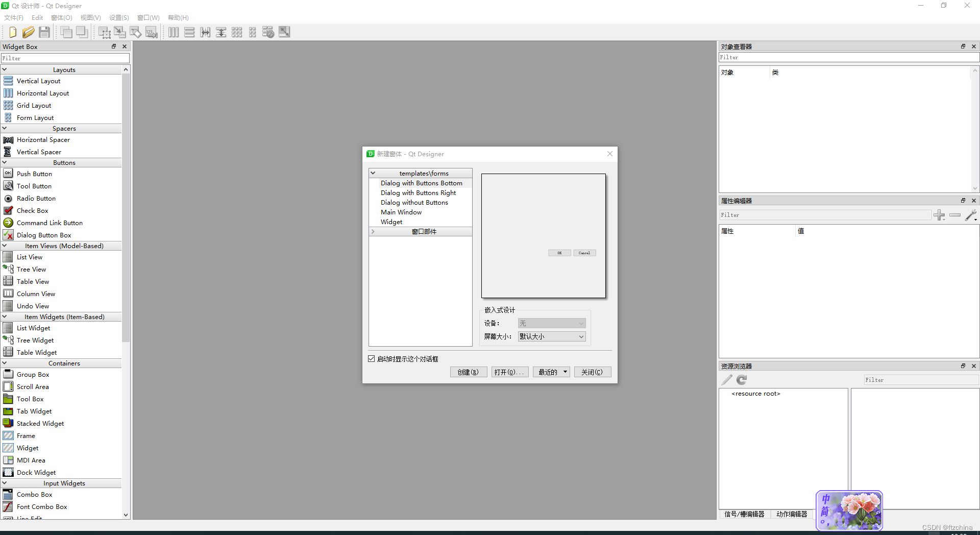Click the Widget Box scroll down arrow
The width and height of the screenshot is (980, 535).
click(x=126, y=515)
